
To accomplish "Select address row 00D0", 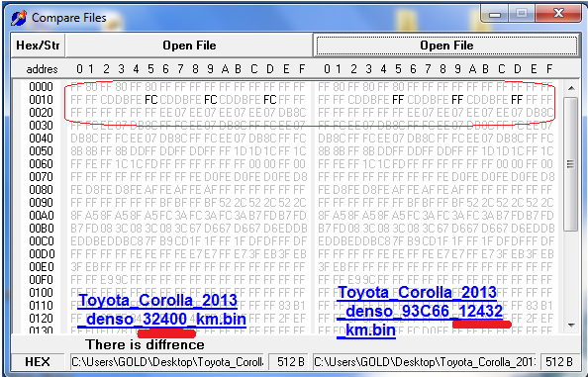I will [x=42, y=254].
